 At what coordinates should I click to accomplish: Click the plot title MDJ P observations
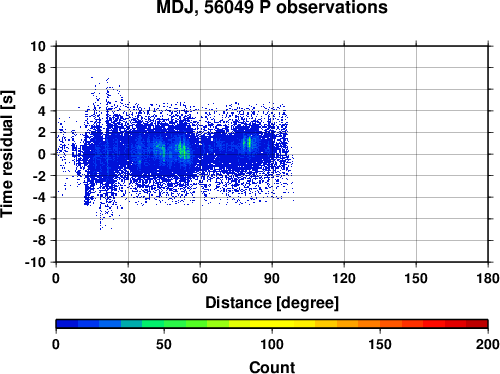click(x=272, y=7)
